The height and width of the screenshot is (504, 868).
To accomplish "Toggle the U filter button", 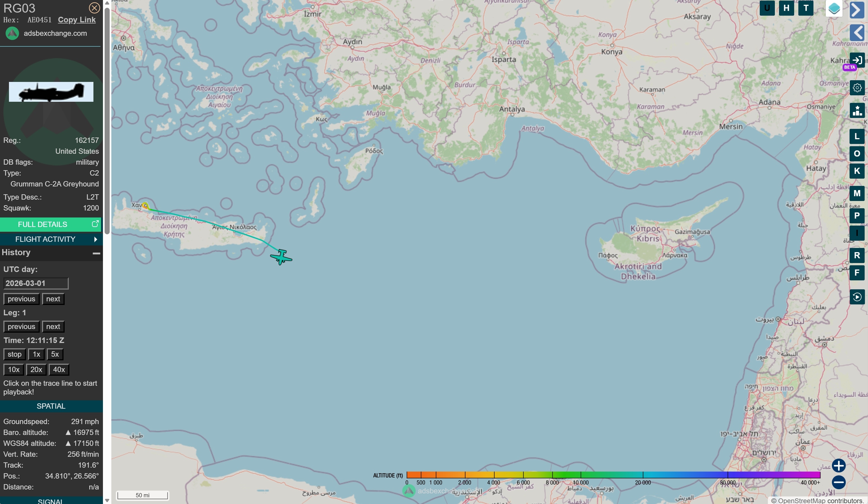I will pyautogui.click(x=767, y=8).
